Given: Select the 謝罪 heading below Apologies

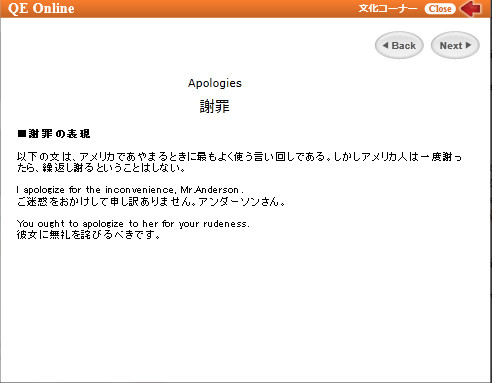Looking at the screenshot, I should [x=215, y=107].
